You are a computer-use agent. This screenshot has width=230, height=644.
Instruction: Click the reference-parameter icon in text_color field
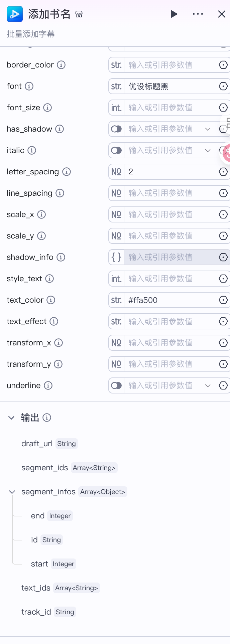(223, 300)
